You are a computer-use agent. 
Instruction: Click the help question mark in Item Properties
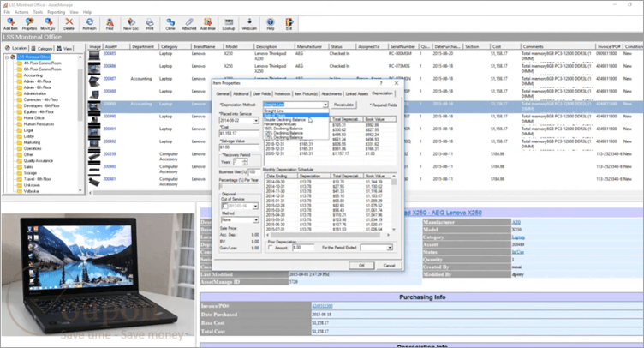click(381, 83)
